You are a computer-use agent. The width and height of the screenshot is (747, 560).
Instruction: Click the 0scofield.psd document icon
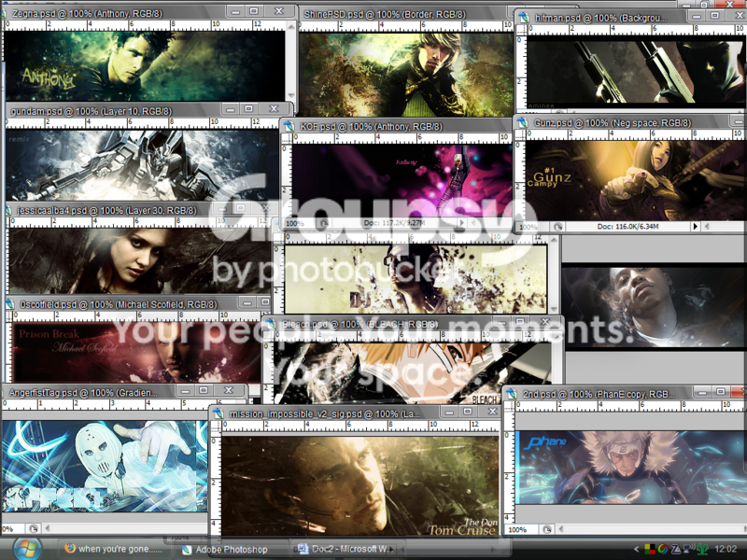click(x=9, y=304)
